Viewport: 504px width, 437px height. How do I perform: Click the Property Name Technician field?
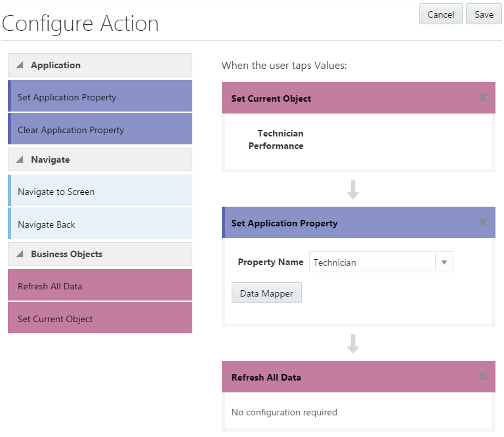tap(371, 262)
